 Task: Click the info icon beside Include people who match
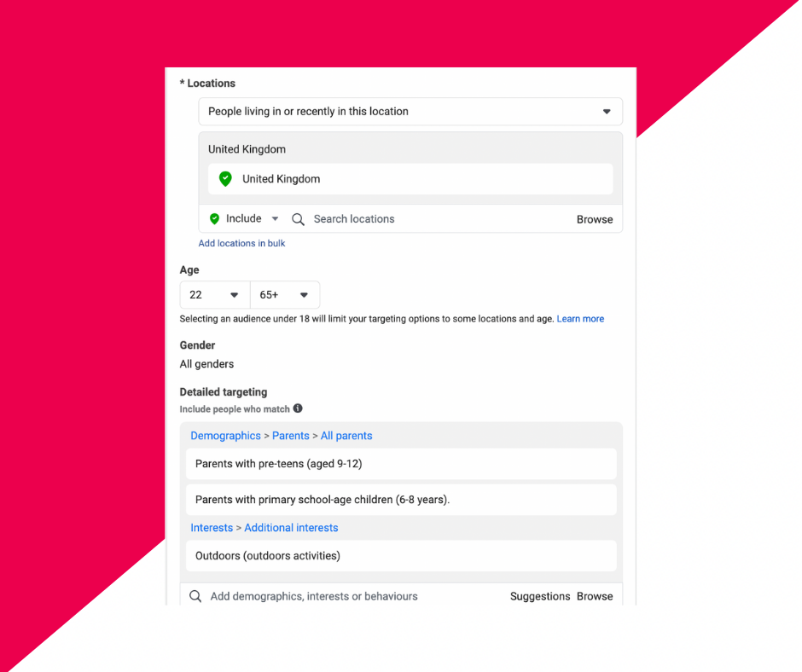(298, 408)
